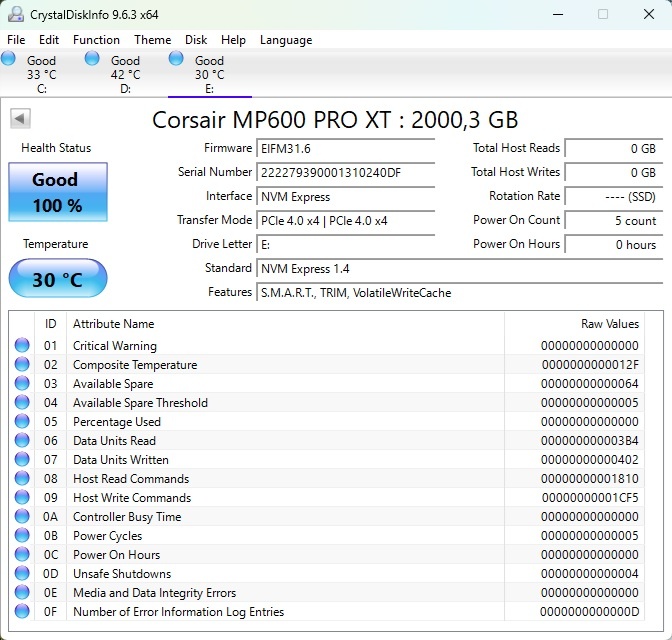Click status orb for Unsafe Shutdowns row
The height and width of the screenshot is (640, 672).
click(22, 573)
